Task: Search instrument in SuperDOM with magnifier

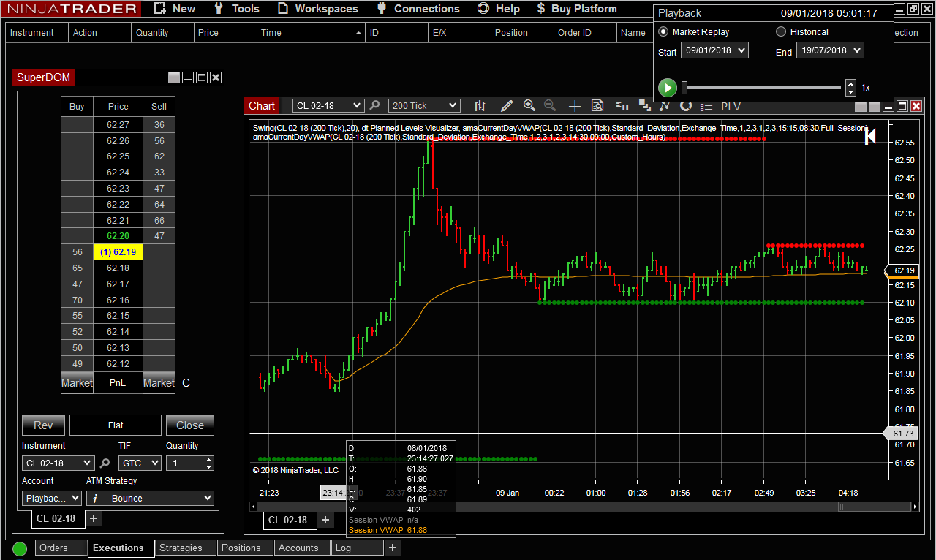Action: [105, 463]
